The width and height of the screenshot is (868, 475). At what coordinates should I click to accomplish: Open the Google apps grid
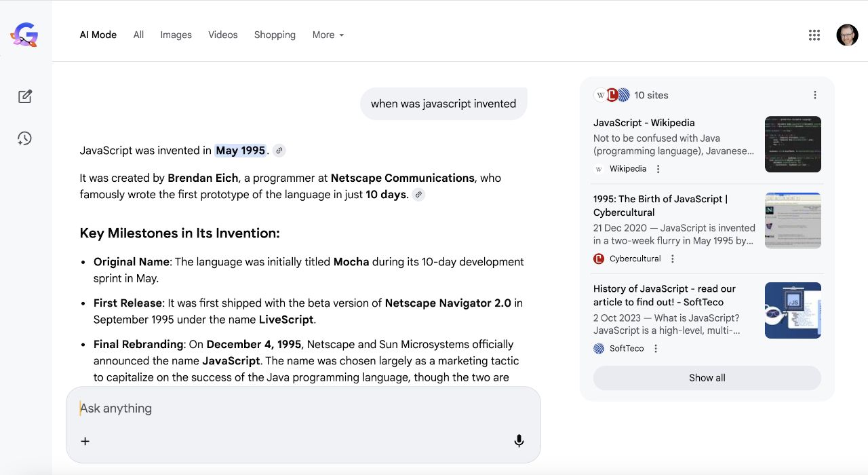click(x=814, y=35)
